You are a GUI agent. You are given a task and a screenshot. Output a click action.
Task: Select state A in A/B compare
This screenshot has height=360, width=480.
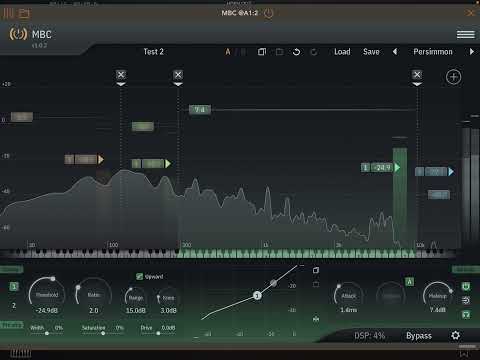click(x=228, y=52)
